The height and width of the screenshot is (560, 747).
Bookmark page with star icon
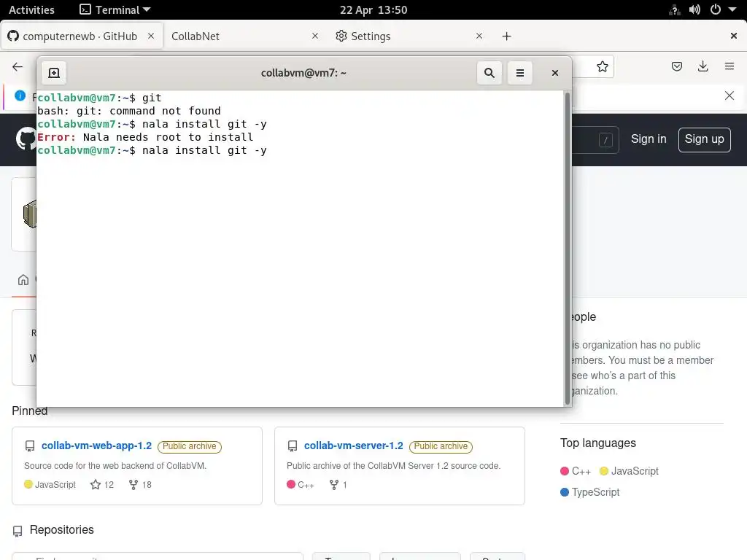[x=602, y=66]
